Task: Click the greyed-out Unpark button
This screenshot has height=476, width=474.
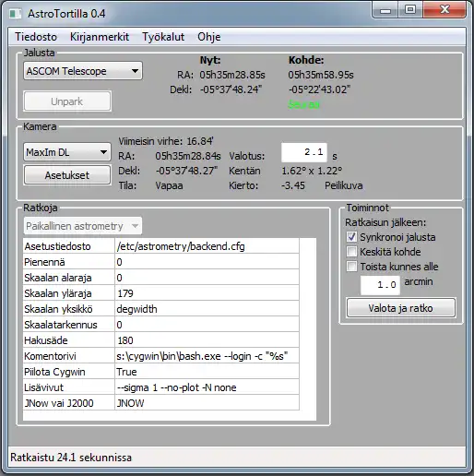Action: pyautogui.click(x=67, y=101)
